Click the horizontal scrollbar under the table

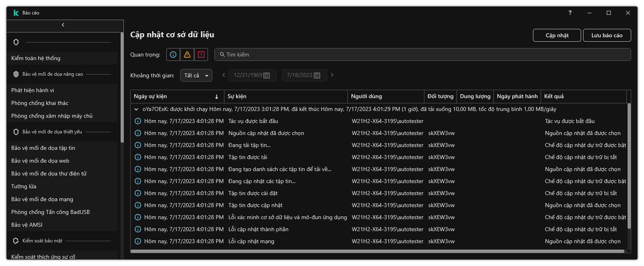pyautogui.click(x=377, y=251)
